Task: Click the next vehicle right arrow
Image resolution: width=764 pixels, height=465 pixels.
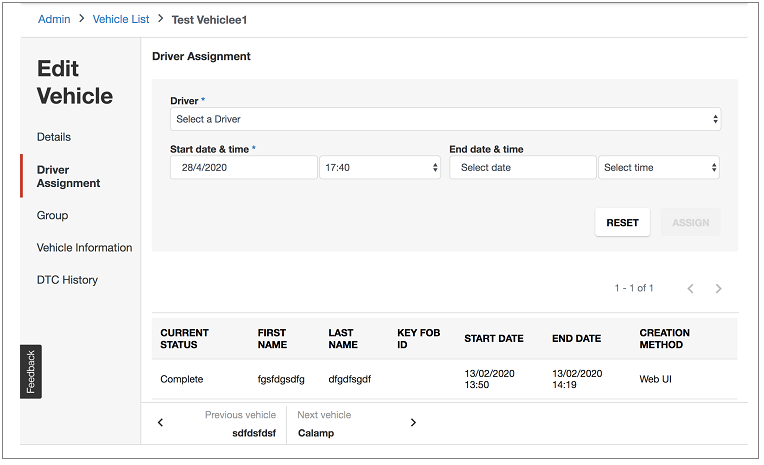Action: pos(413,423)
